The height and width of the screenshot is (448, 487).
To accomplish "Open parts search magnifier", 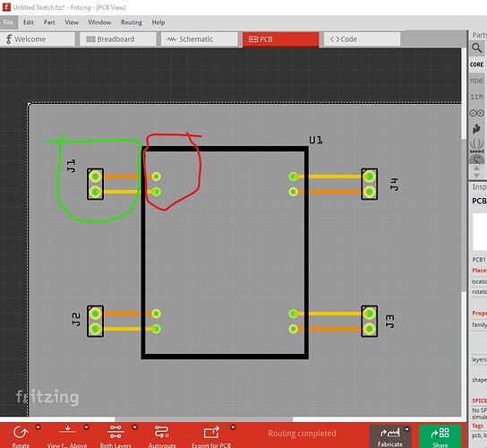I will [x=477, y=47].
